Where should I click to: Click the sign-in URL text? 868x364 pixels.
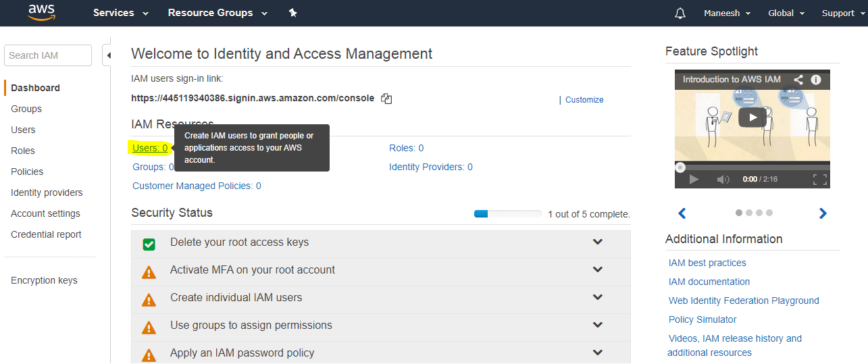(x=253, y=98)
